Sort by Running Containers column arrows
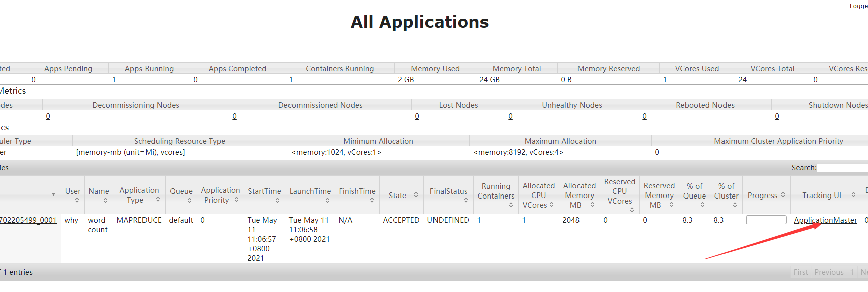 (511, 205)
